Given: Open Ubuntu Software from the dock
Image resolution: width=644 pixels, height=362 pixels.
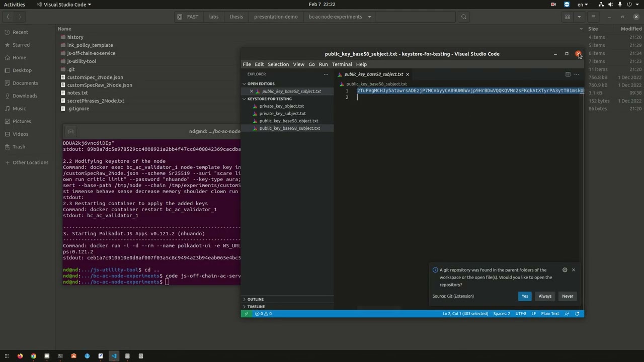Looking at the screenshot, I should (73, 356).
